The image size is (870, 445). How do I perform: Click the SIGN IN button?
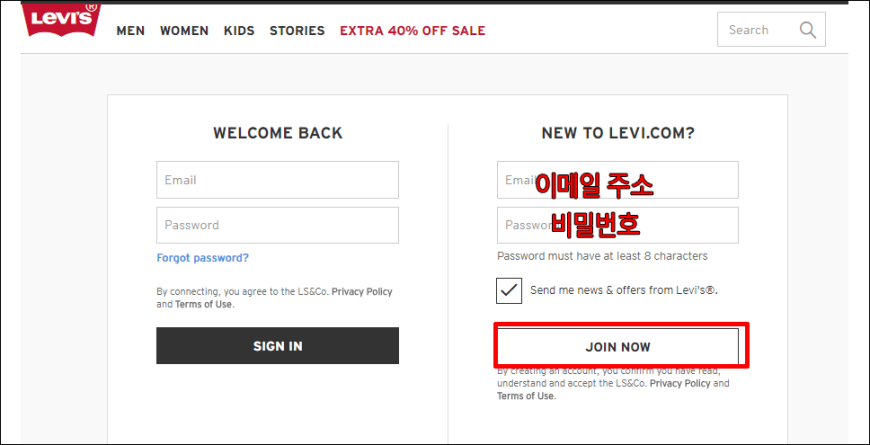(x=277, y=346)
